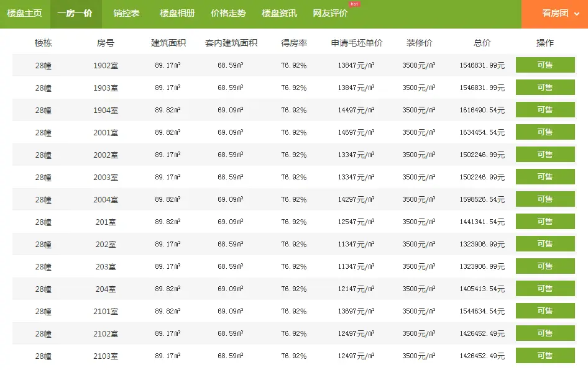Click 可售 button for room 1902室
This screenshot has width=588, height=370.
click(x=545, y=65)
